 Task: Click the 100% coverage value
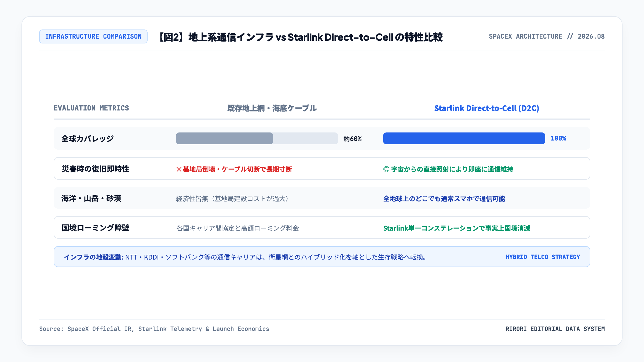coord(558,138)
